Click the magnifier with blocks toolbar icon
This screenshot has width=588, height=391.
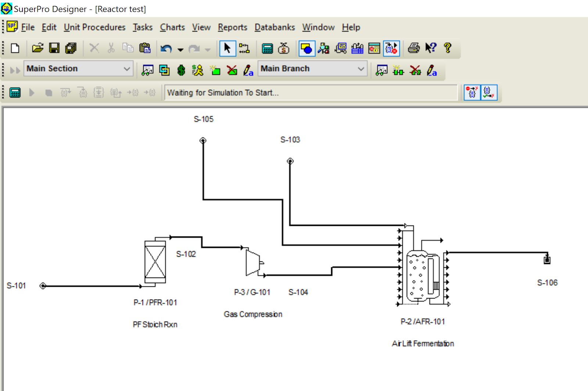[x=323, y=48]
